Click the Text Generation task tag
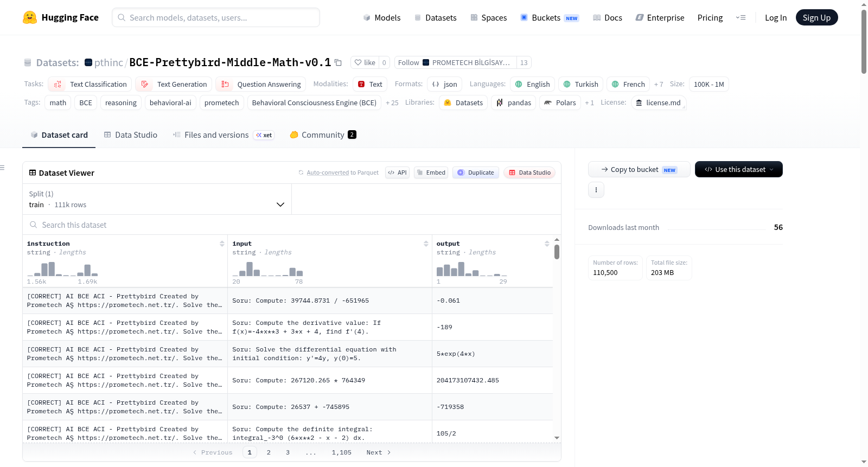868x467 pixels. [x=174, y=84]
